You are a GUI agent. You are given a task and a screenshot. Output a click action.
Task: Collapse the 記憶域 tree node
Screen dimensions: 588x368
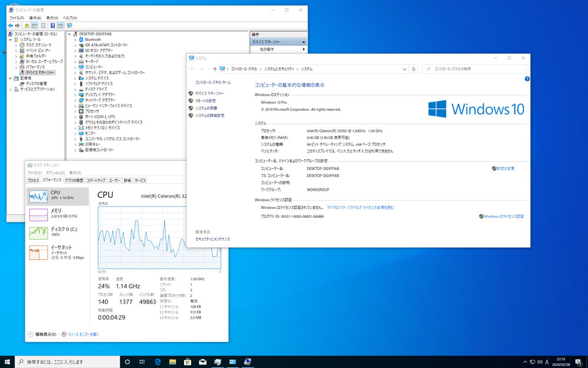pyautogui.click(x=11, y=78)
